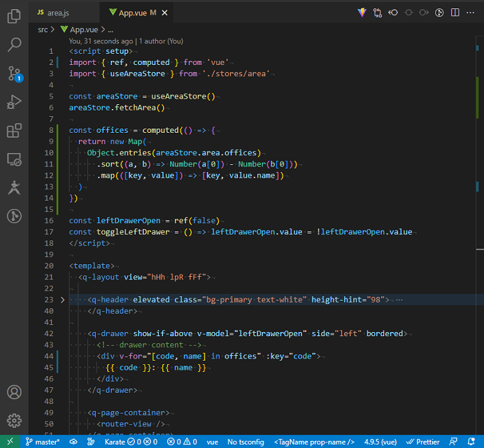Place cursor on 'useAreaStore' in line 3

point(137,74)
